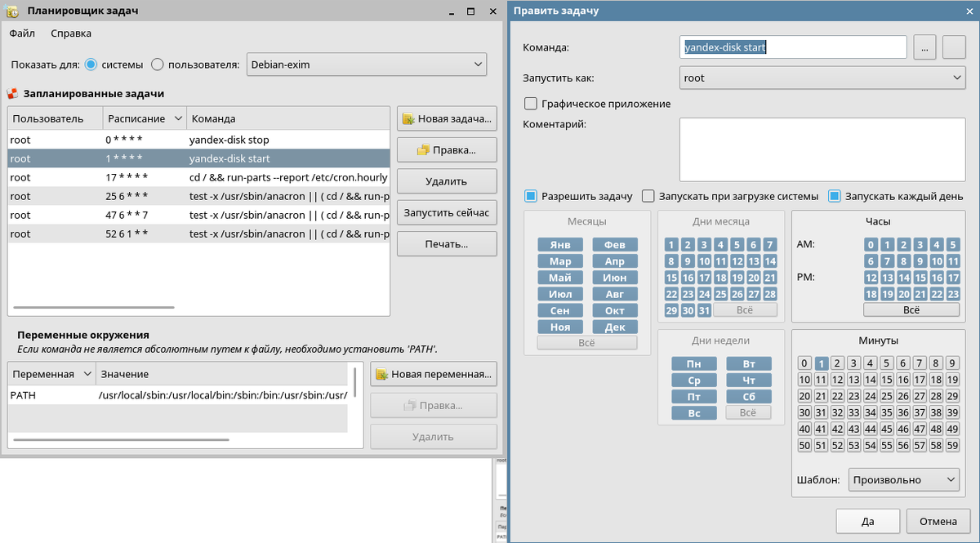Select the yandex-disk stop task row
980x543 pixels.
tap(198, 140)
